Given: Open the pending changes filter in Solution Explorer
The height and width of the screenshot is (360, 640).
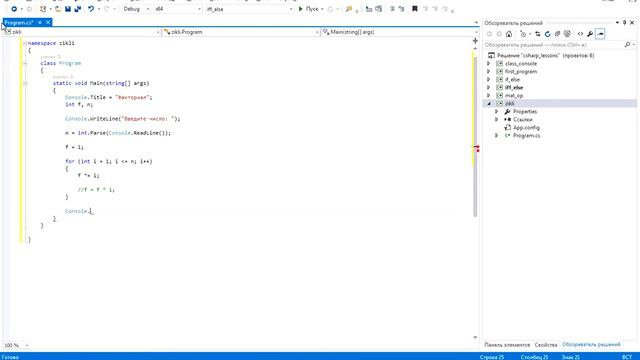Looking at the screenshot, I should tap(524, 34).
